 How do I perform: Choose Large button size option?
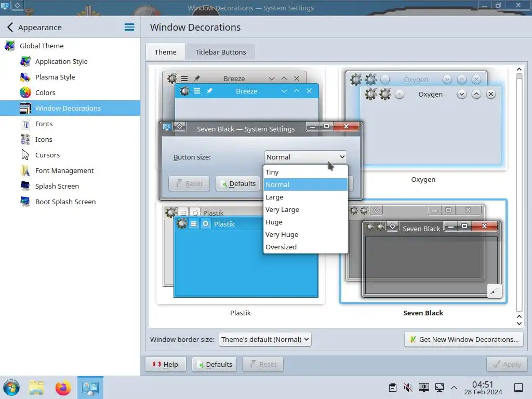click(x=305, y=197)
